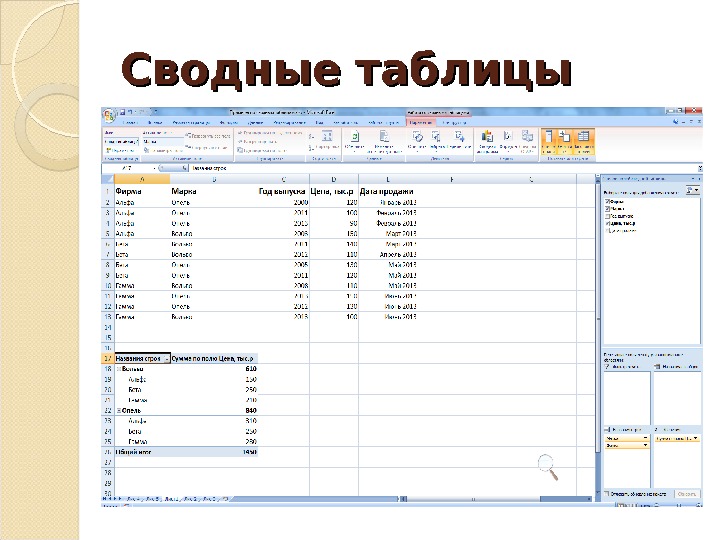Open Фирма field dropdown in Row Labels area
This screenshot has width=720, height=540.
tap(645, 445)
